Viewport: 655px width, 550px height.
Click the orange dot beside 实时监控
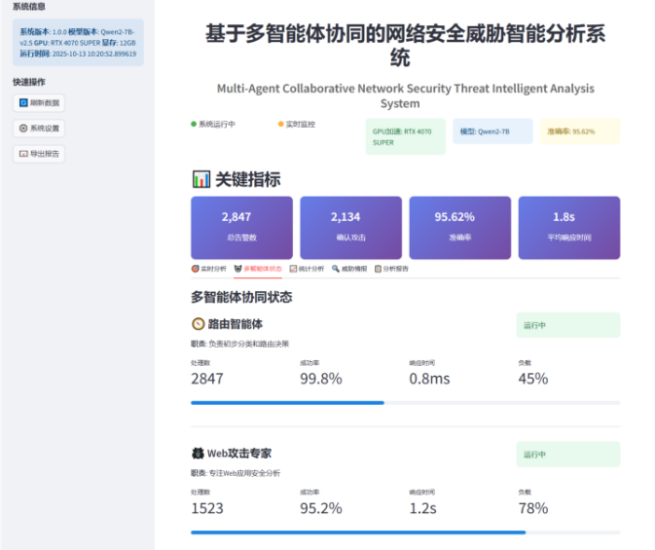coord(281,124)
